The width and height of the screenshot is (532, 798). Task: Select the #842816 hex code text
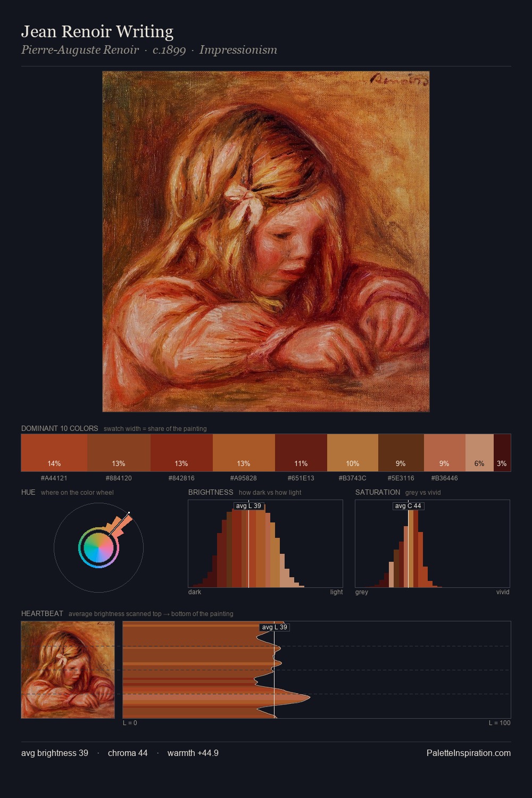[181, 478]
